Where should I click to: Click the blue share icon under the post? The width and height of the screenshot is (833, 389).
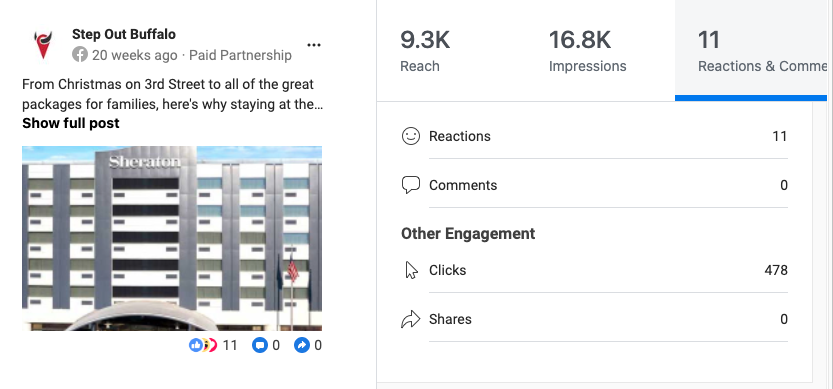[301, 345]
